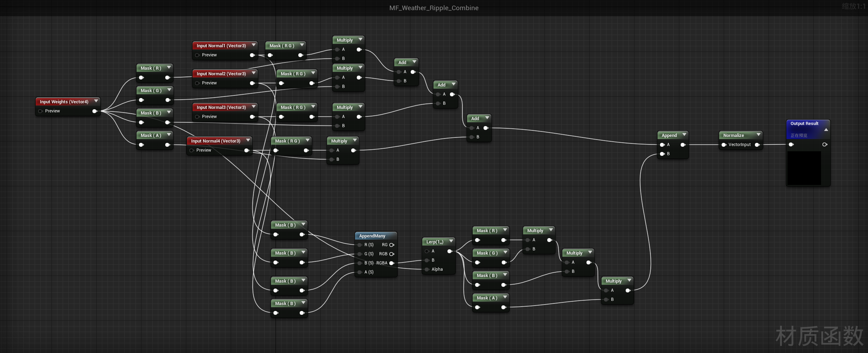Image resolution: width=868 pixels, height=353 pixels.
Task: Collapse the Lerp node using its arrow
Action: (451, 241)
